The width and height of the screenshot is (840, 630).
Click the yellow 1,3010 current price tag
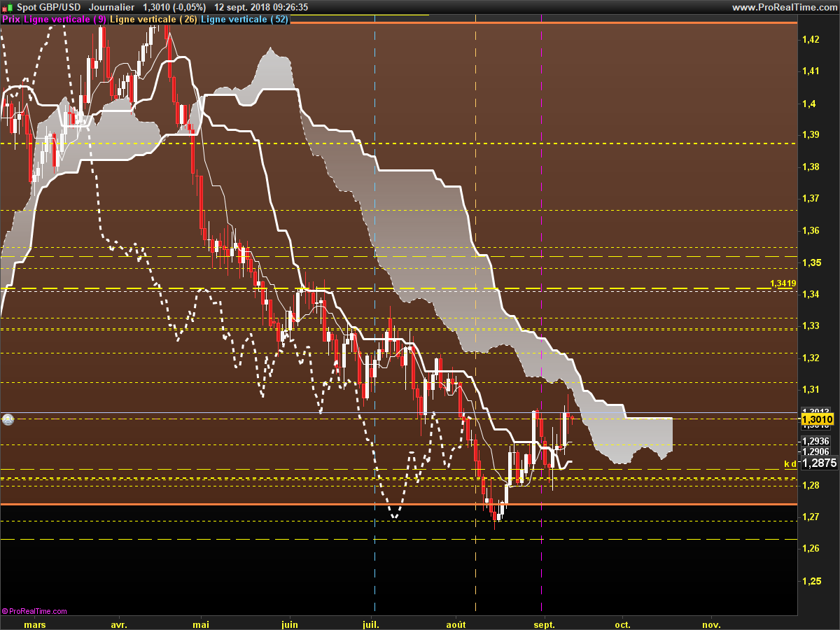818,419
